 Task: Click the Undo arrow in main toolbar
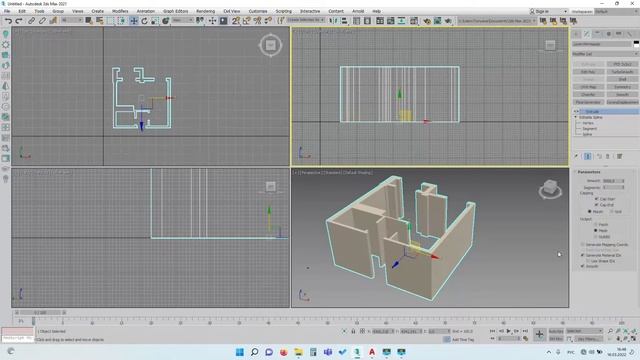[8, 21]
